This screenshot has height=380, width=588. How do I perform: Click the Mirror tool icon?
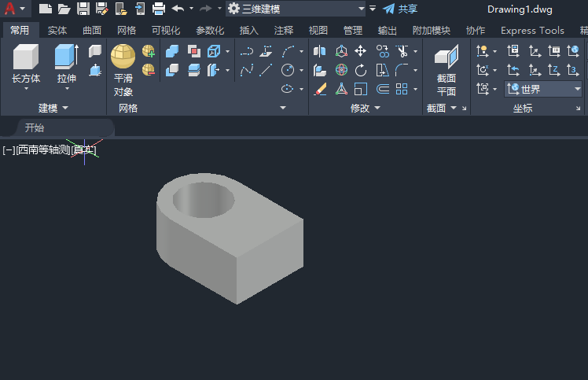pos(320,52)
